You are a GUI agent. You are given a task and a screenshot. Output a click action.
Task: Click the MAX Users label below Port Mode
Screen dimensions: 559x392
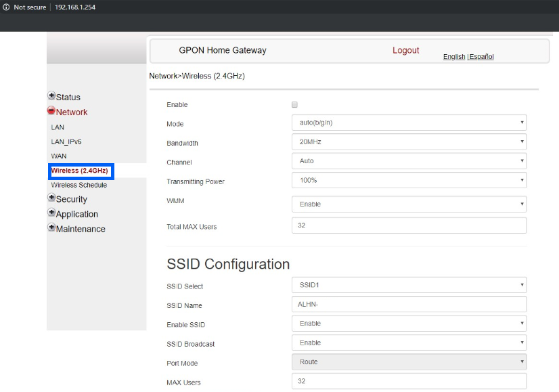pos(183,383)
